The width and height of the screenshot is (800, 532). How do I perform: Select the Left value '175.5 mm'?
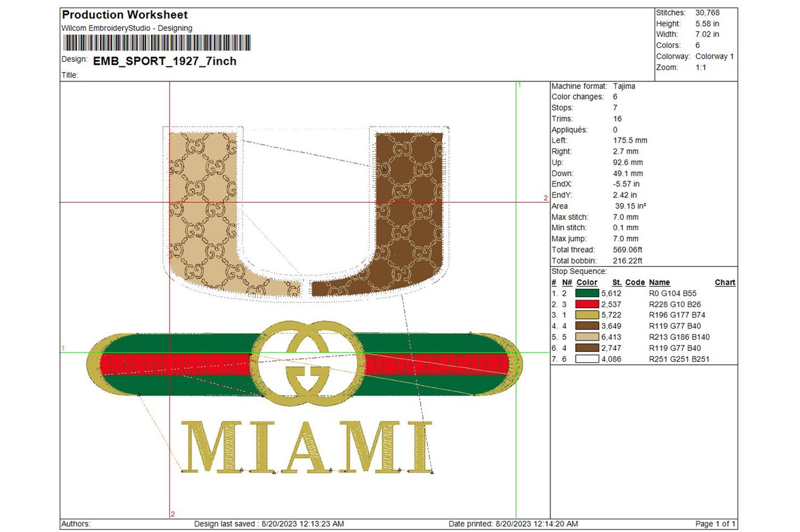tap(630, 141)
